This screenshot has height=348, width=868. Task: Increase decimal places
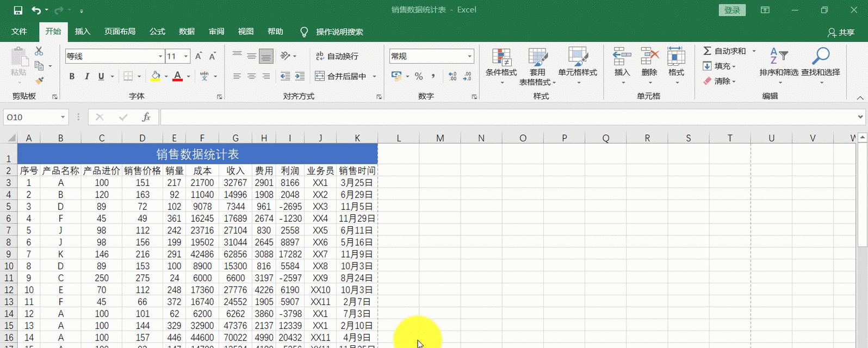coord(453,77)
